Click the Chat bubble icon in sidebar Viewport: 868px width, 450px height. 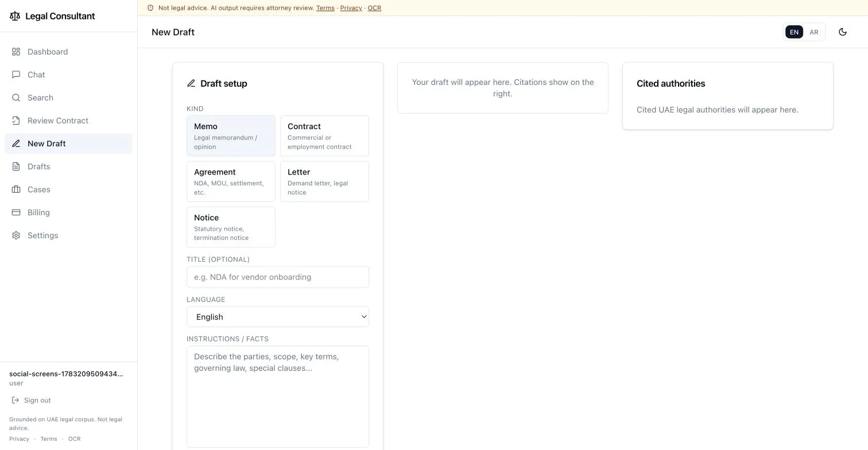(x=16, y=75)
